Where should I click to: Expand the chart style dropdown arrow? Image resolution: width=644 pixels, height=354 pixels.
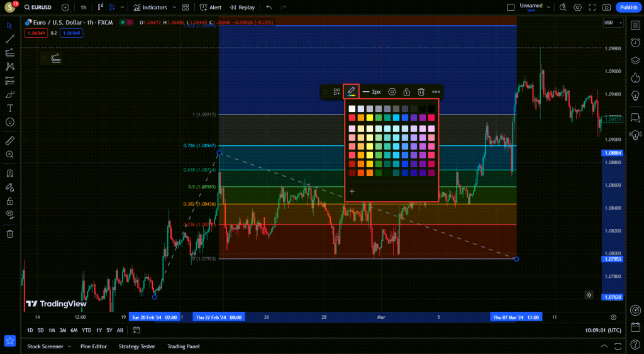[122, 8]
